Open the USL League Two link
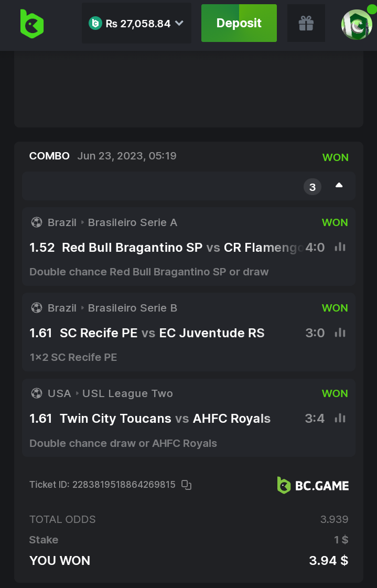Viewport: 377px width, 588px height. pyautogui.click(x=127, y=393)
